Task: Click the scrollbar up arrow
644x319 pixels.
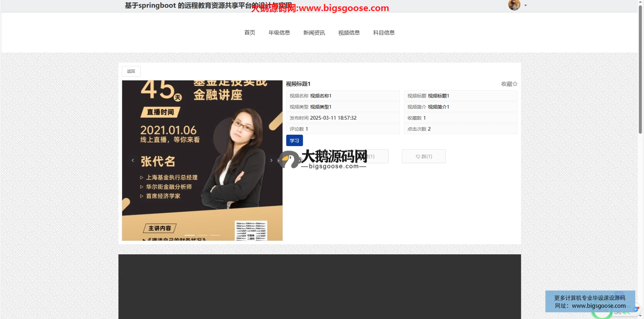Action: (x=640, y=2)
